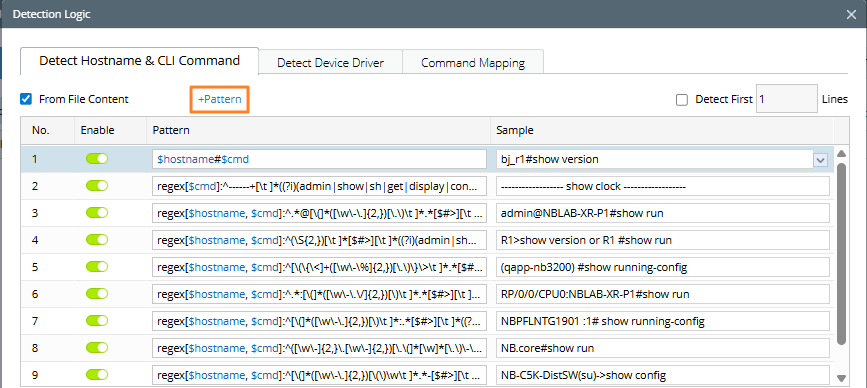Disable pattern number 2 with its toggle

(x=97, y=186)
